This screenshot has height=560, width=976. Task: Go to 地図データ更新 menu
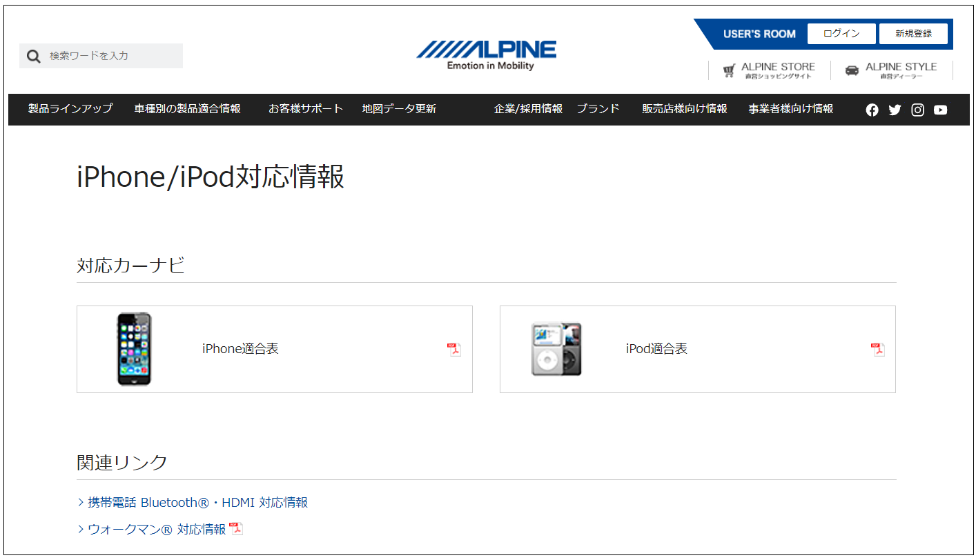(x=399, y=109)
